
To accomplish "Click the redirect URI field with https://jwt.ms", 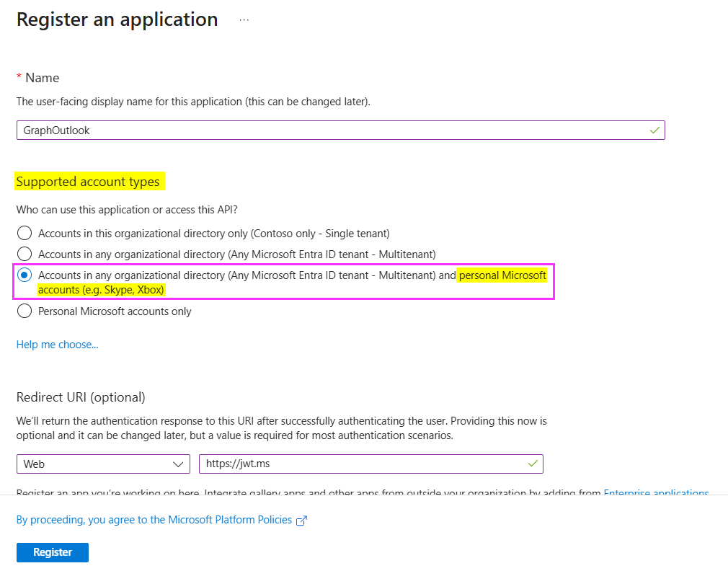I will click(x=371, y=464).
